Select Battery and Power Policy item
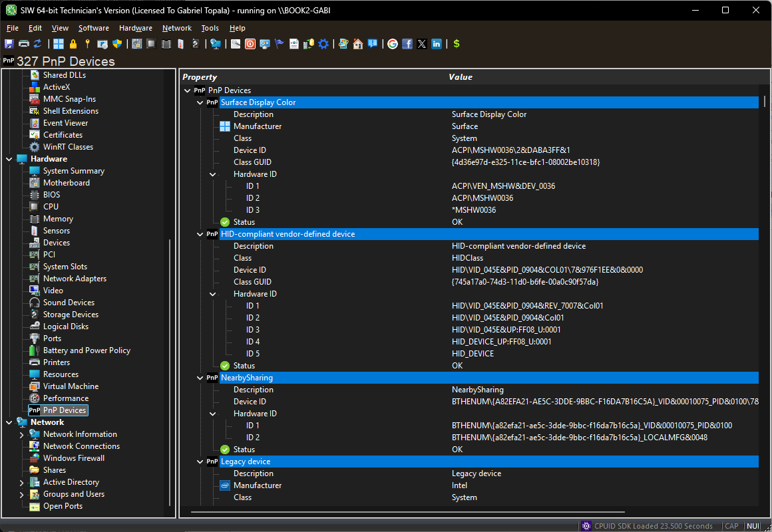The image size is (772, 532). tap(87, 350)
